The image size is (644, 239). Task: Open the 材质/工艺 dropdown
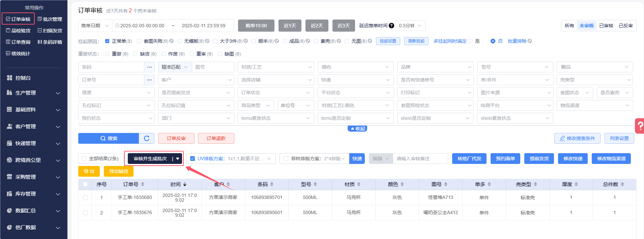click(276, 67)
